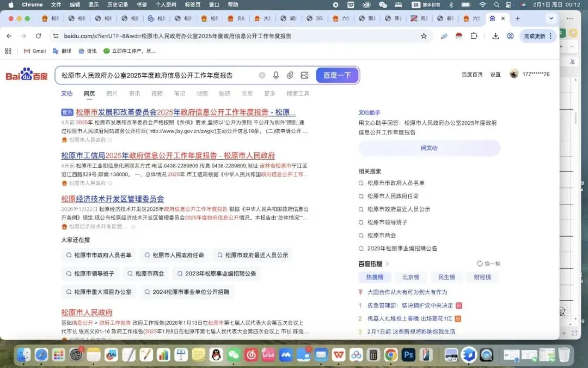588x368 pixels.
Task: Launch Safari from the Dock
Action: click(41, 354)
